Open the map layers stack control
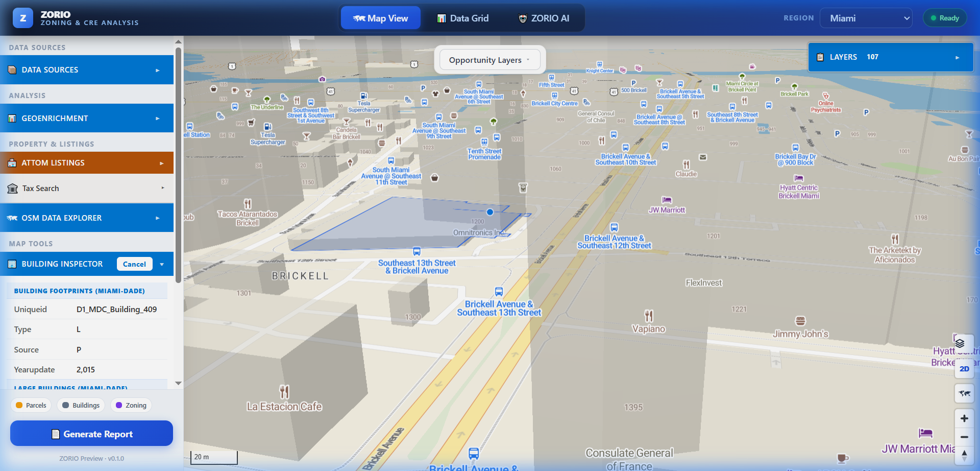This screenshot has height=471, width=980. pyautogui.click(x=960, y=343)
